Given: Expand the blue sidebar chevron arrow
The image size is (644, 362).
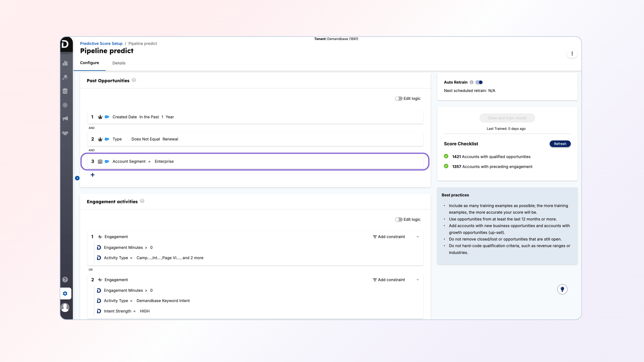Looking at the screenshot, I should (x=77, y=178).
